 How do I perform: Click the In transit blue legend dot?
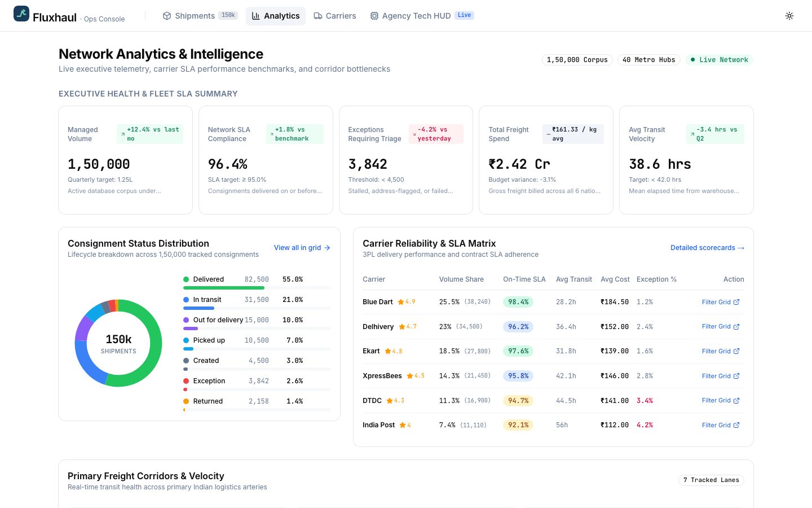coord(186,300)
